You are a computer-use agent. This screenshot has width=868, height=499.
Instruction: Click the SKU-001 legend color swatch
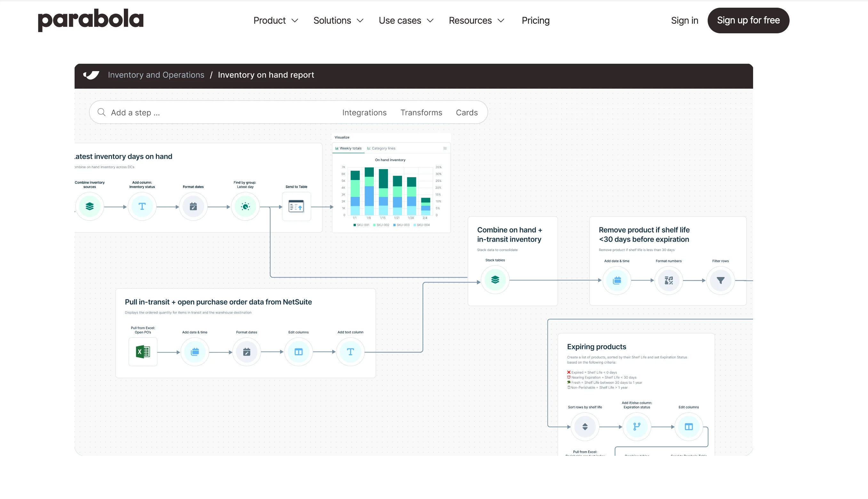click(354, 225)
